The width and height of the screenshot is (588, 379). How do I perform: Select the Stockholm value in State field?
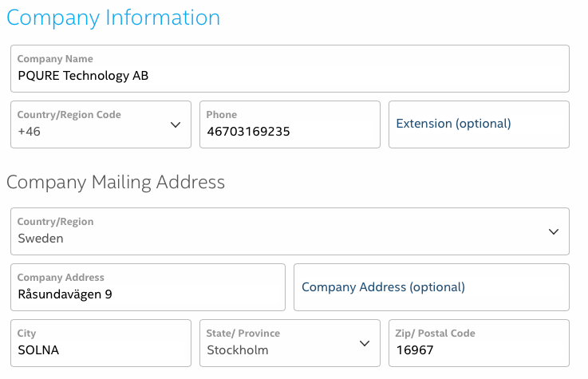[x=238, y=350]
